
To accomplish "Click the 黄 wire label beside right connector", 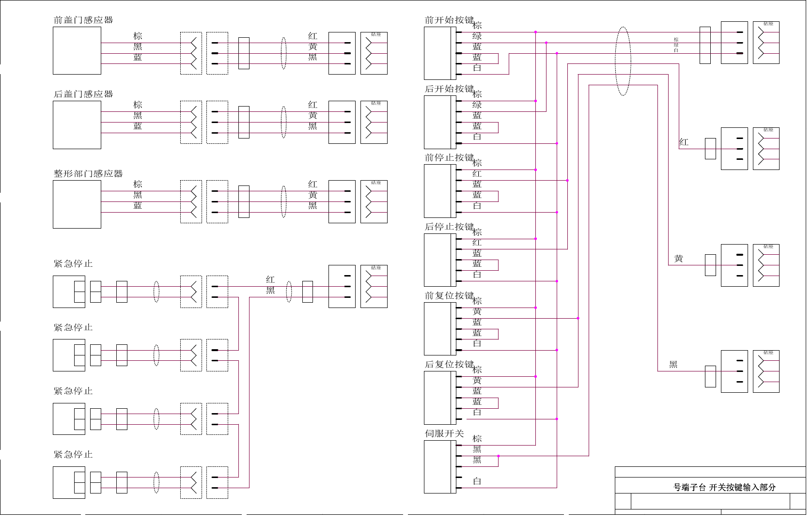I will coord(679,259).
